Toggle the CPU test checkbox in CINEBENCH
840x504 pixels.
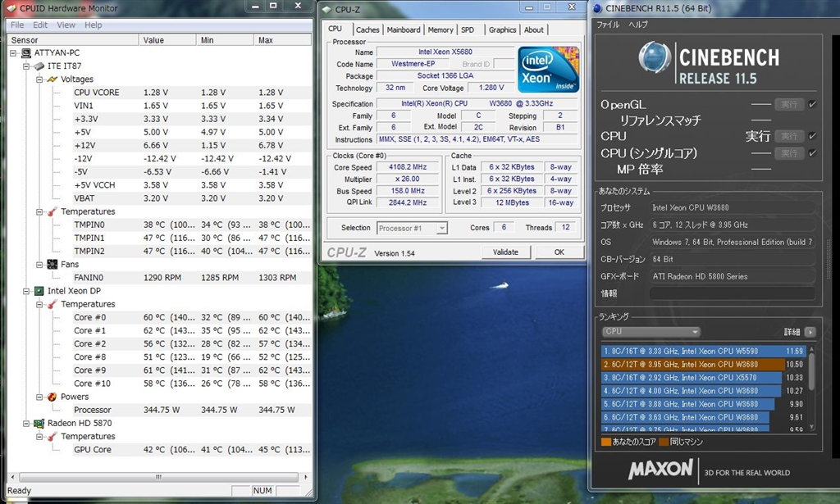pos(813,136)
